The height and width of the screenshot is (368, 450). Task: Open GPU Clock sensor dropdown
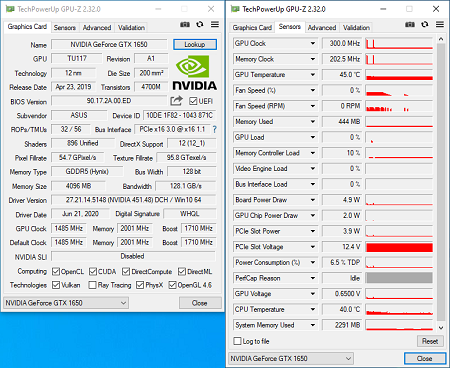tap(313, 43)
